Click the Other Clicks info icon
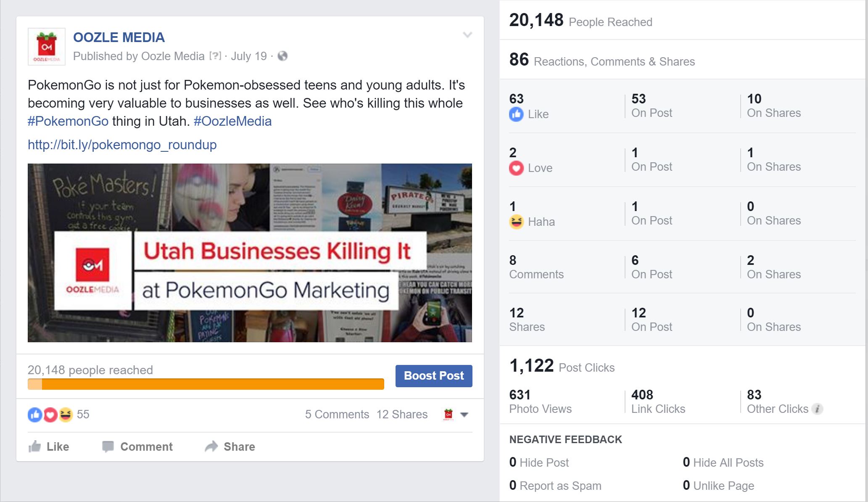 point(817,409)
